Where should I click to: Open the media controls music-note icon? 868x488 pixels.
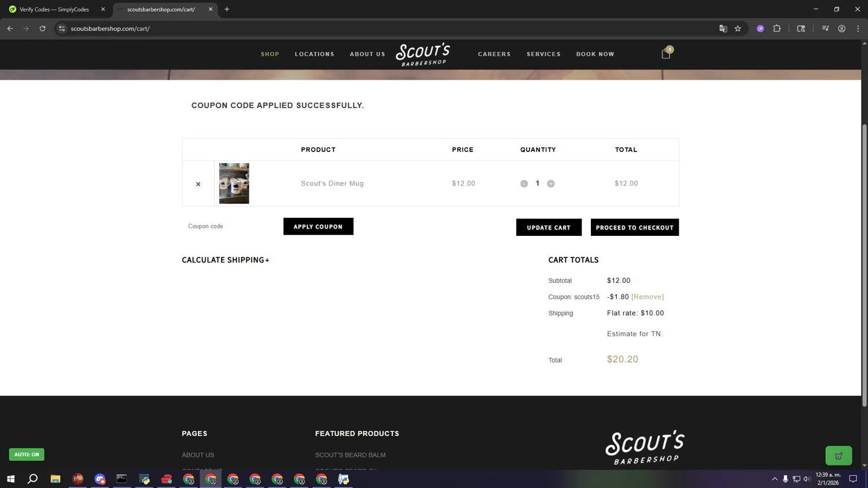[x=825, y=28]
